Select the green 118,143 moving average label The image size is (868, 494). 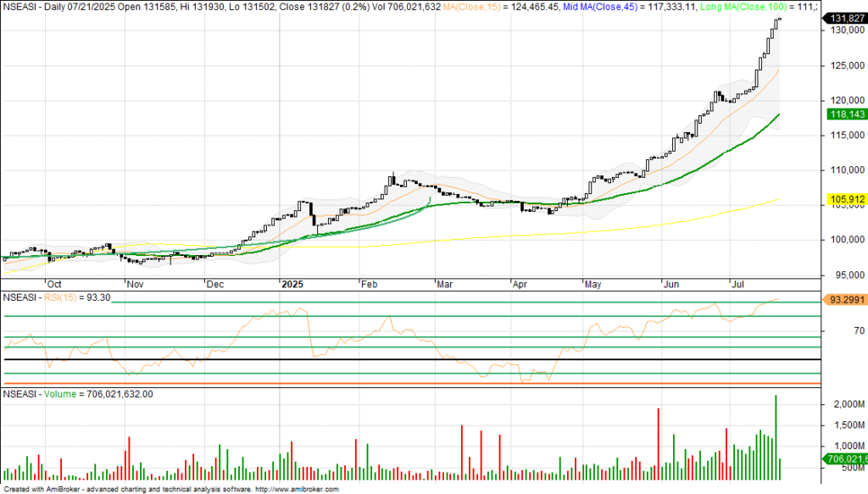[x=844, y=114]
